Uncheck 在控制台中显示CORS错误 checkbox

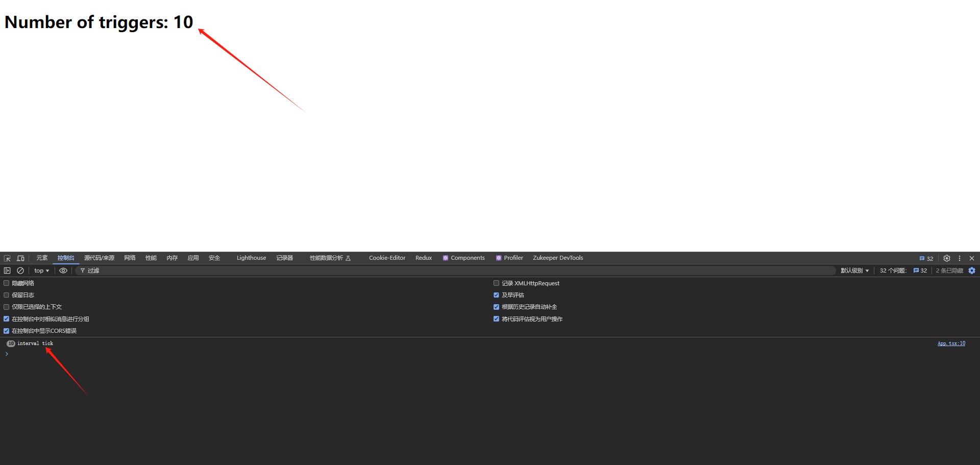[6, 331]
